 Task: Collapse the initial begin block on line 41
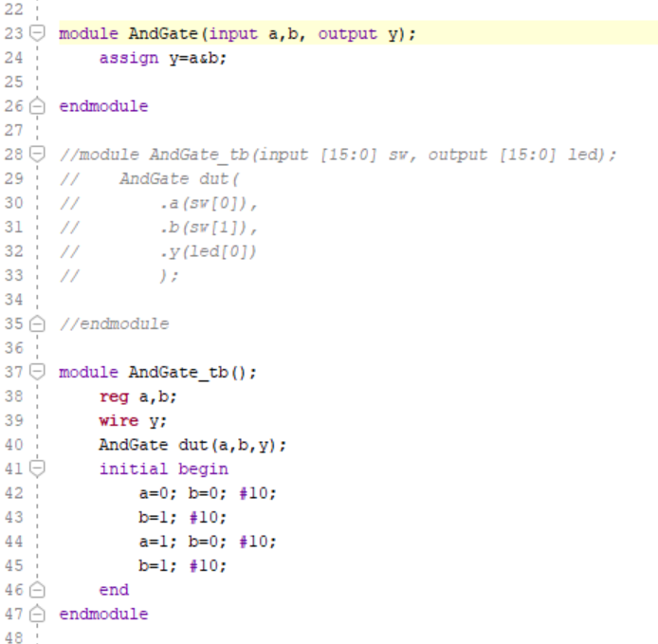coord(38,469)
